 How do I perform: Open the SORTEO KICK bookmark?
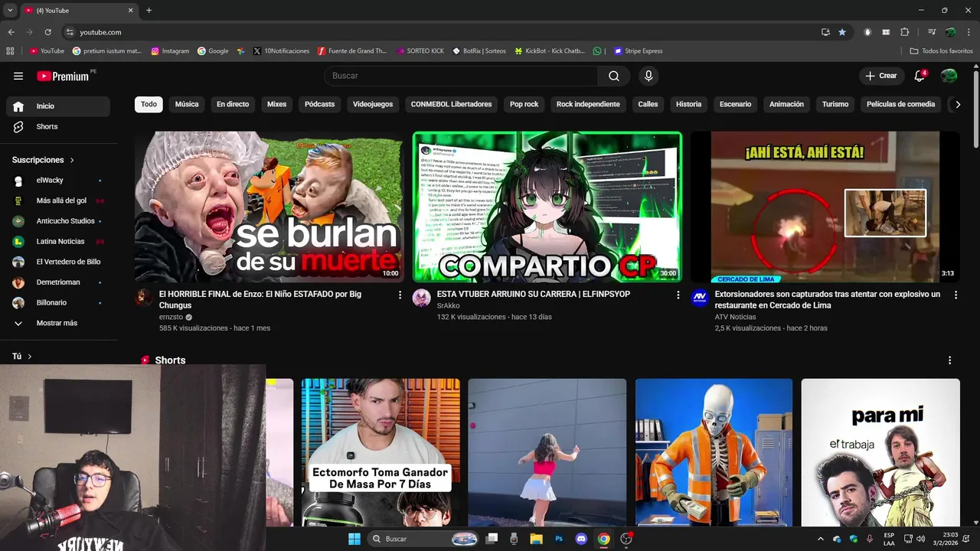click(x=420, y=51)
